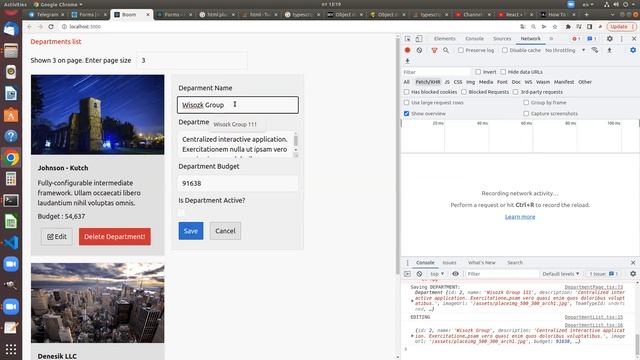Open the network conditions wifi icon
This screenshot has height=360, width=640.
tap(595, 50)
